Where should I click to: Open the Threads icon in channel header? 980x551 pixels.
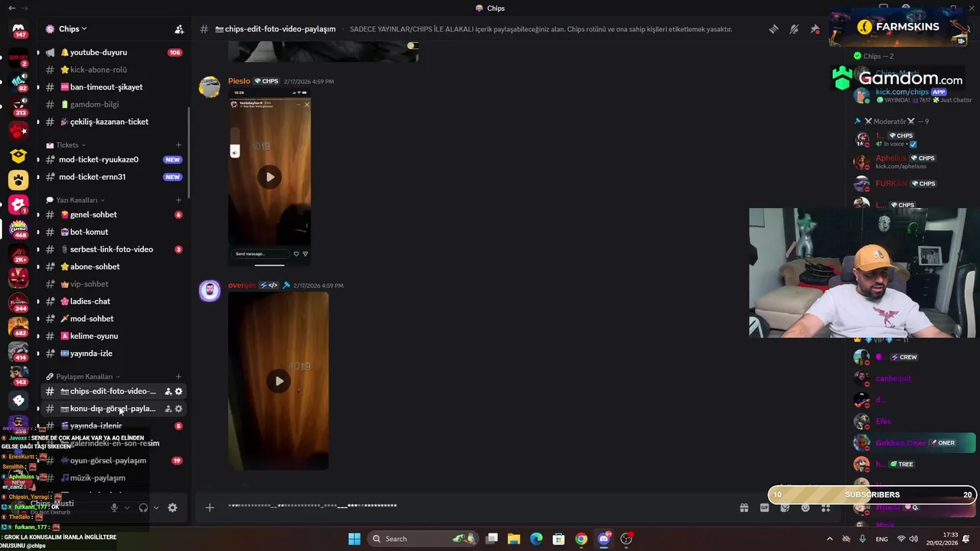(773, 29)
